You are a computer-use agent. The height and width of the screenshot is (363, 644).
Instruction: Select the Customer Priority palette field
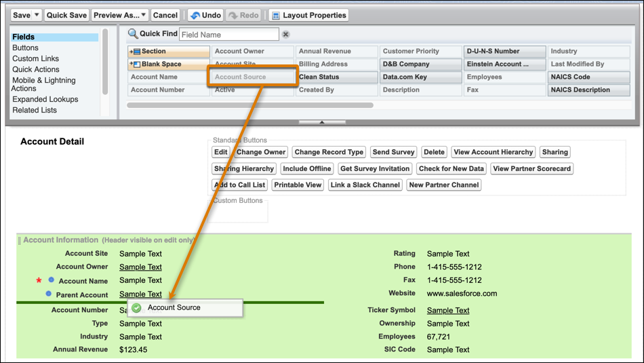coord(420,52)
